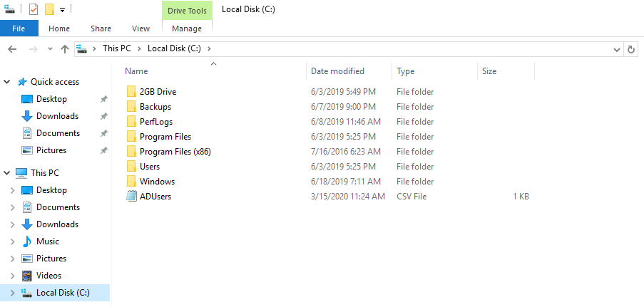
Task: Click This PC in the address breadcrumb
Action: click(x=116, y=48)
